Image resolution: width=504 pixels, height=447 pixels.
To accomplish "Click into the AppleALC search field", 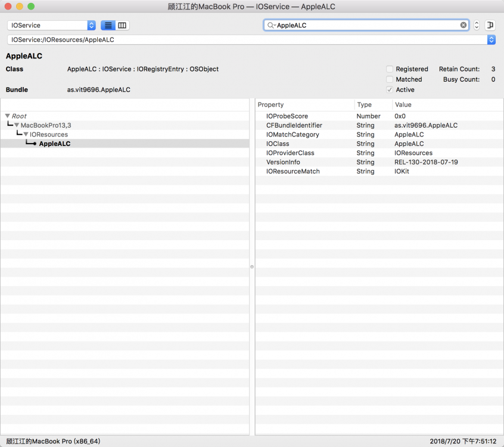I will [366, 25].
